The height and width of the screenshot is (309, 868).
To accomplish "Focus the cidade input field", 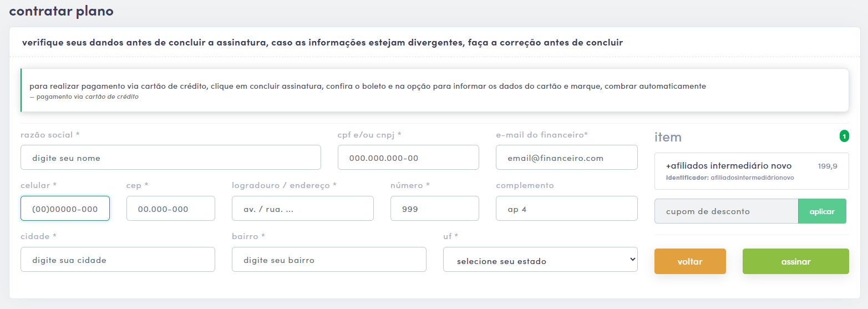I will (x=118, y=259).
